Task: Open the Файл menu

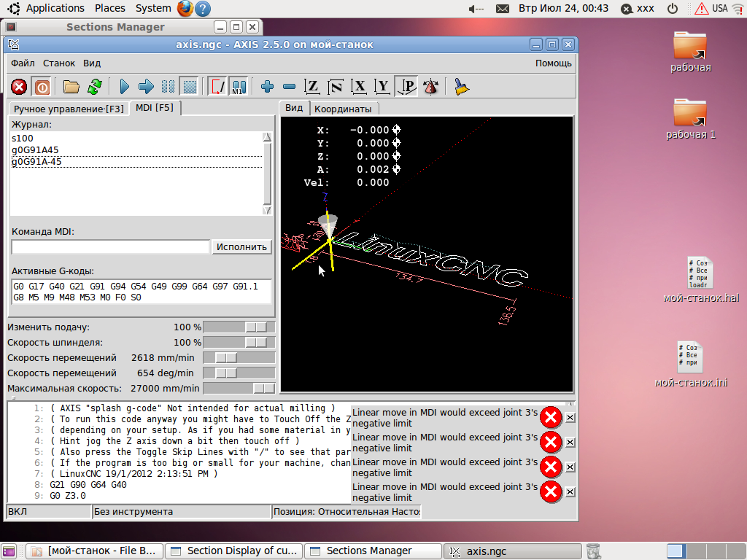Action: 23,63
